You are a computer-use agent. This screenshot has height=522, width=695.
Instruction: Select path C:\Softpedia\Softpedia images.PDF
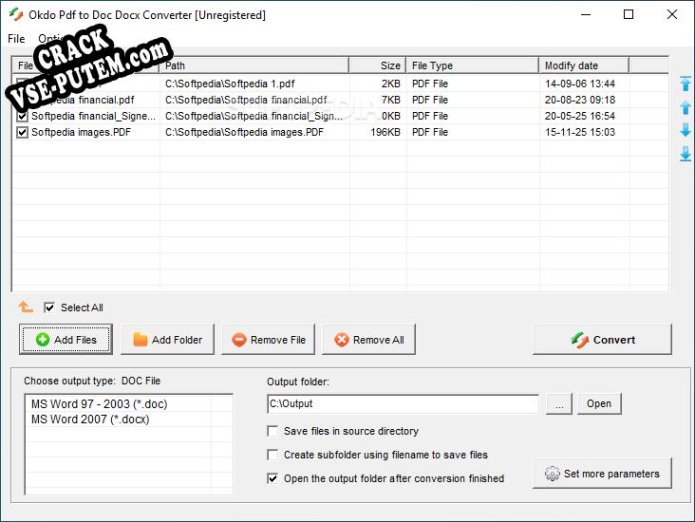pyautogui.click(x=244, y=132)
